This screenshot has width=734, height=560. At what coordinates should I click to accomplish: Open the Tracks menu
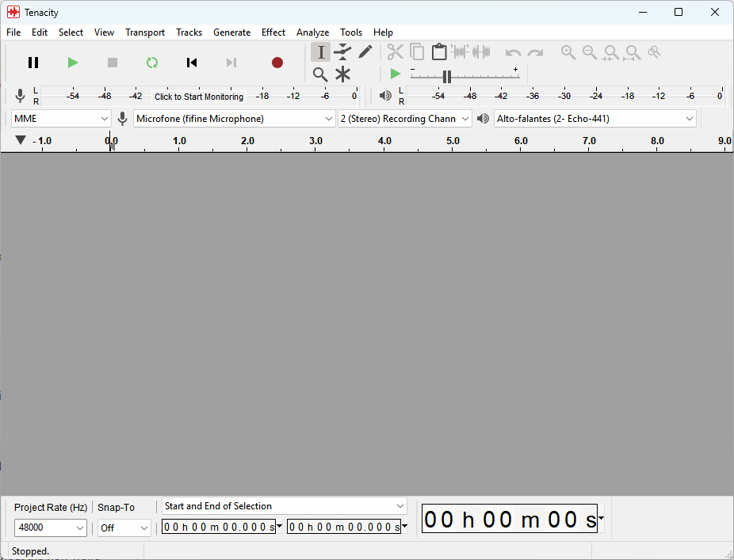[189, 32]
